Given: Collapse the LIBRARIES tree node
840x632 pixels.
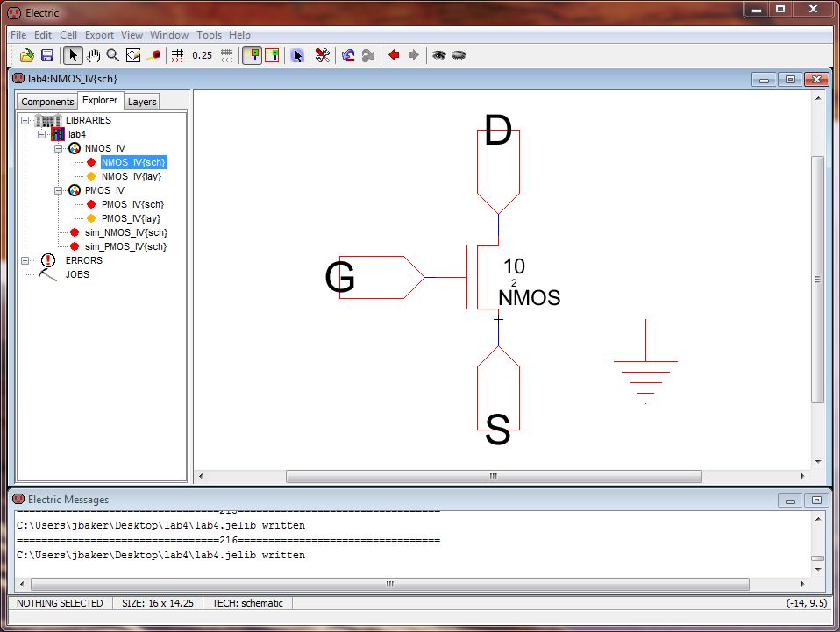Looking at the screenshot, I should point(25,120).
